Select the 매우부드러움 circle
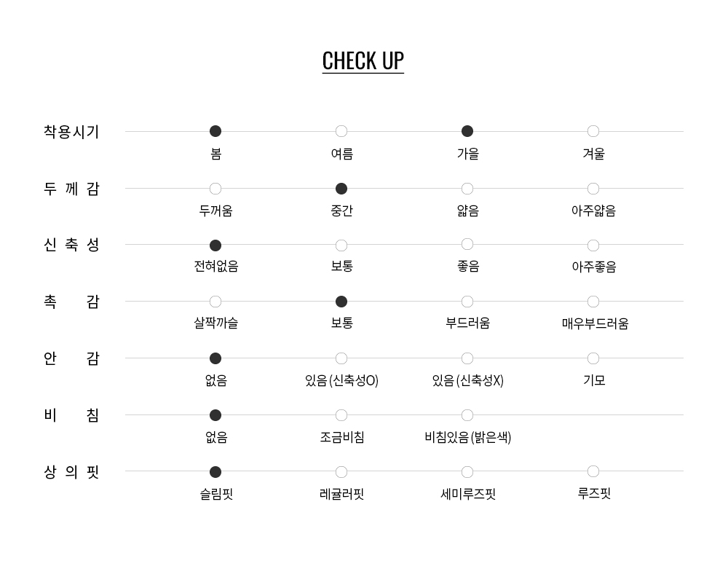This screenshot has width=728, height=566. click(x=593, y=302)
